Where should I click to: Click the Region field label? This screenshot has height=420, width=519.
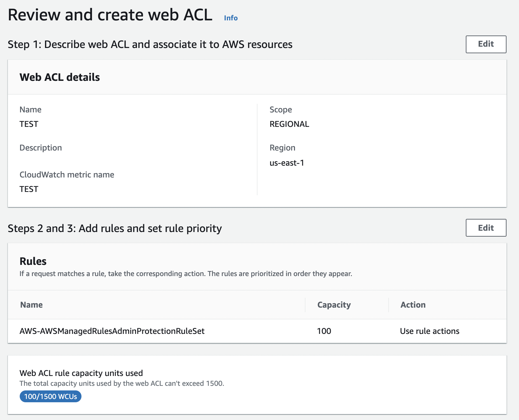click(x=282, y=148)
